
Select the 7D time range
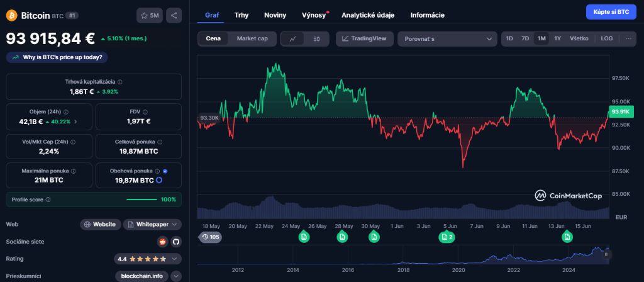(x=525, y=39)
